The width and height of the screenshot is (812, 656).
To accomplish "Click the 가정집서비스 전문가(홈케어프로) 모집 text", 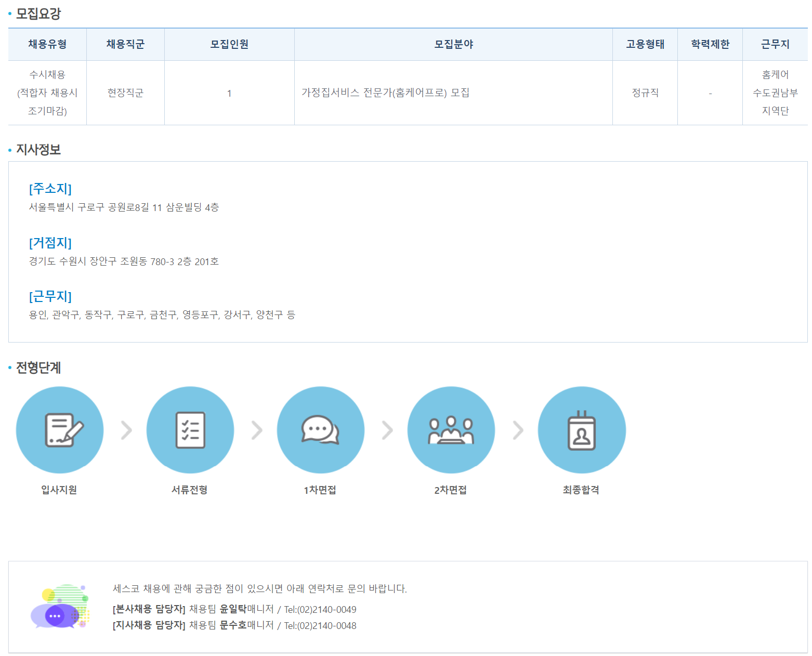I will click(385, 93).
